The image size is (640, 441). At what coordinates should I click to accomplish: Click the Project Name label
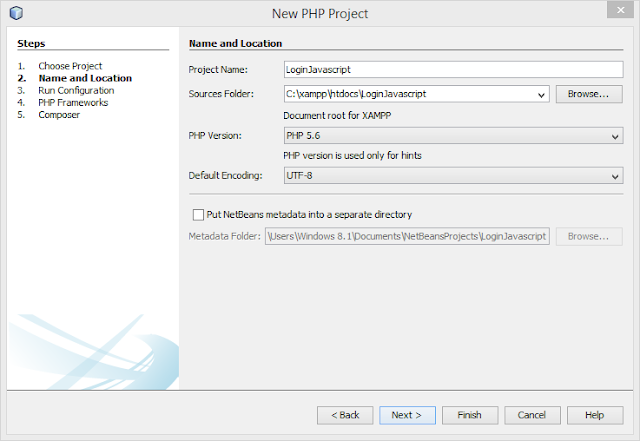pyautogui.click(x=218, y=70)
